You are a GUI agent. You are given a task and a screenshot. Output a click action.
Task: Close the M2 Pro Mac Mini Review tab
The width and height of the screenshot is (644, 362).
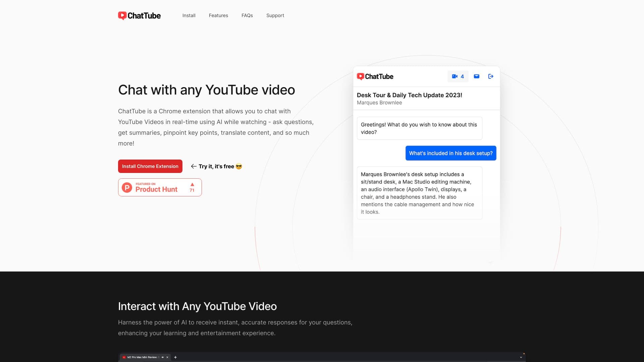point(167,357)
